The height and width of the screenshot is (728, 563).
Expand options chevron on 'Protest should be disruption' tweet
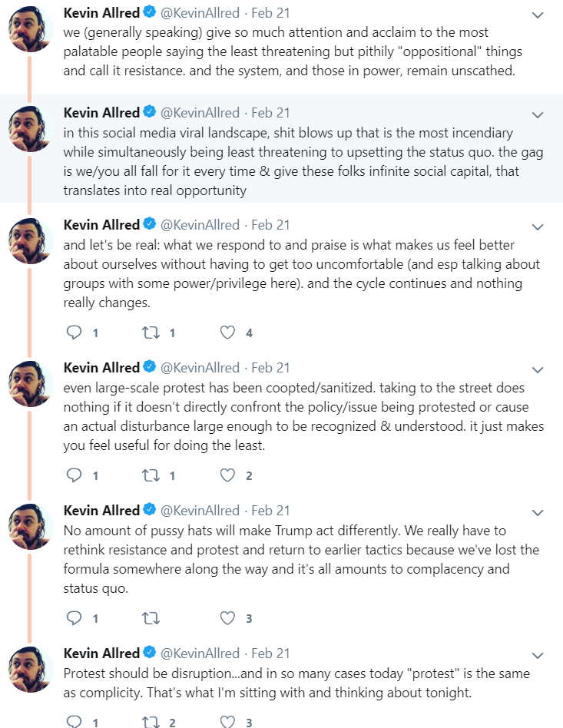[538, 656]
